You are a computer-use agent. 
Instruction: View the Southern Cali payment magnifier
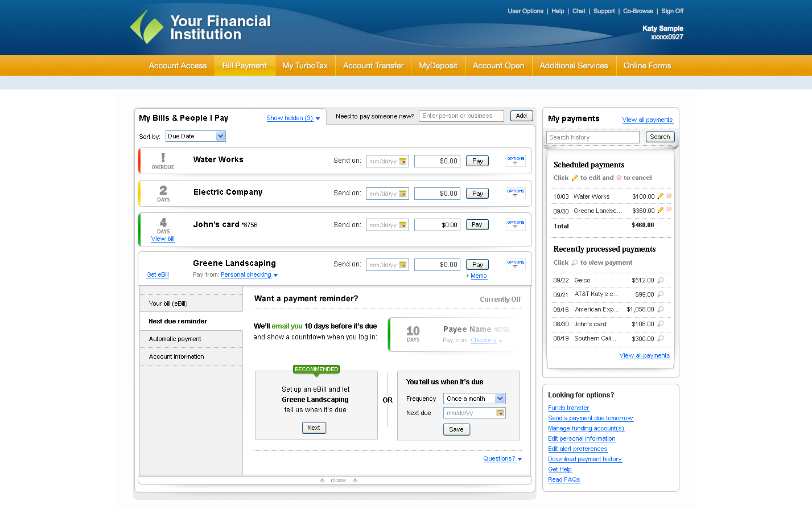pyautogui.click(x=660, y=338)
